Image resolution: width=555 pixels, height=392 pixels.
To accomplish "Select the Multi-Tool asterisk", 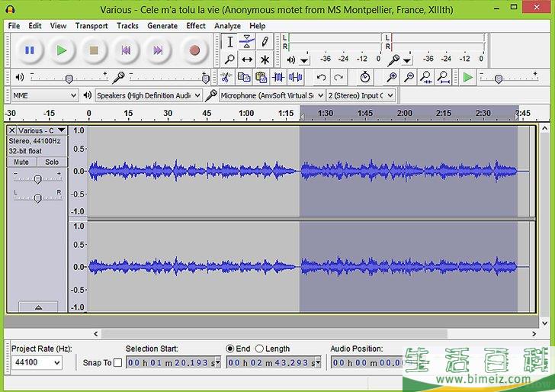I will point(265,59).
